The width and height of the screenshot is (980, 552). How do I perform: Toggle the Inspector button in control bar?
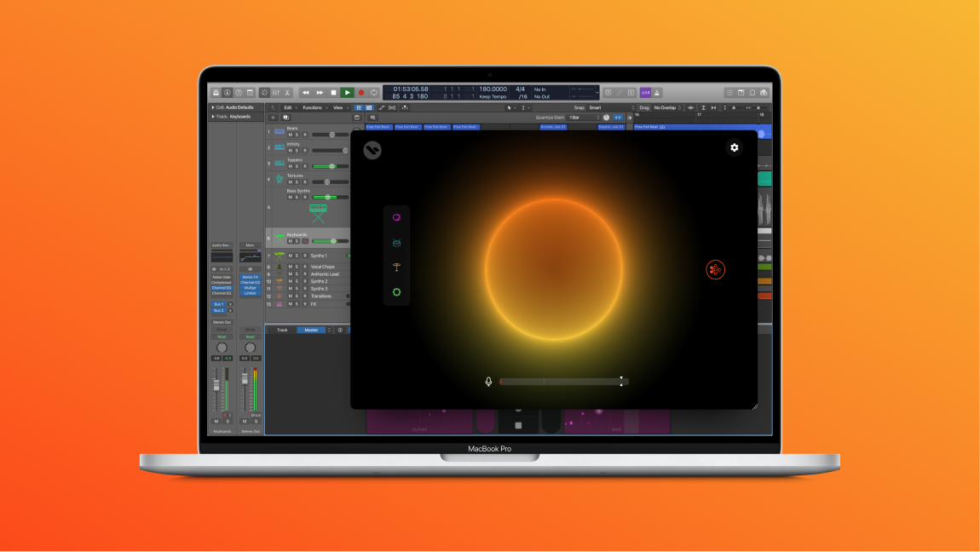[228, 92]
